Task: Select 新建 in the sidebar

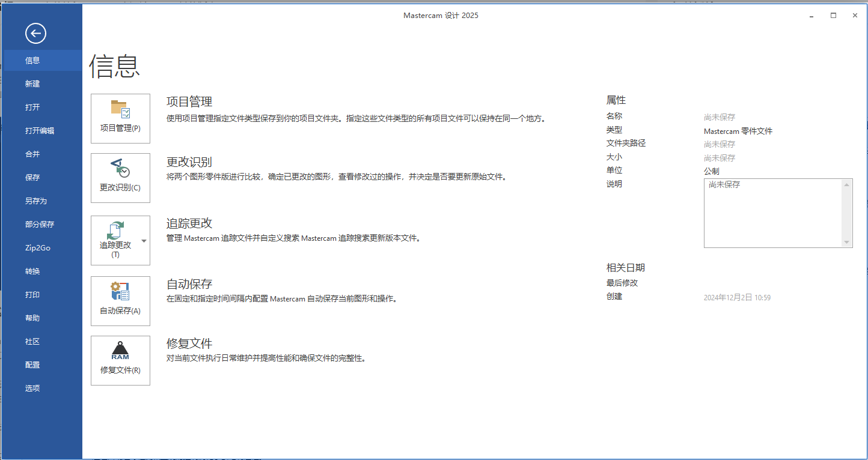Action: [x=43, y=84]
